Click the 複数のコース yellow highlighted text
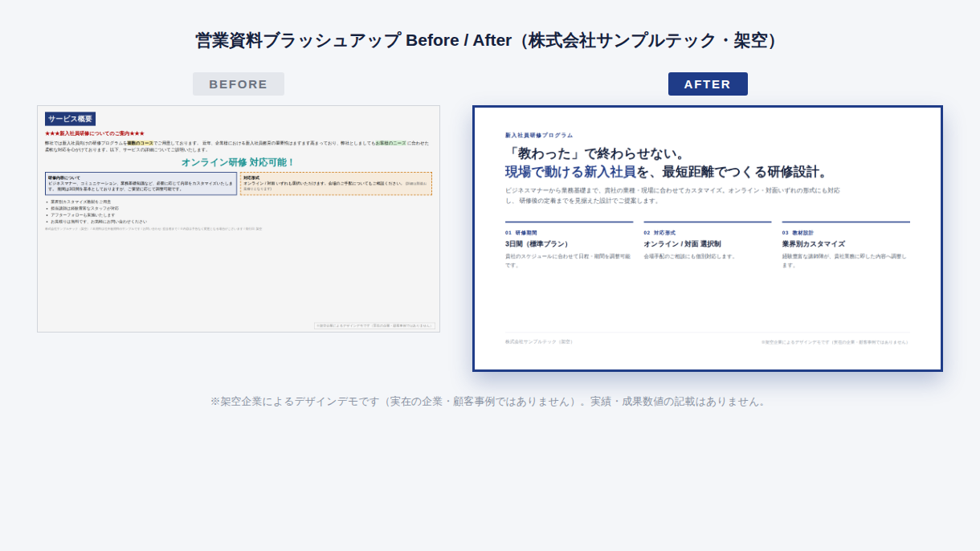980x551 pixels. coord(140,143)
